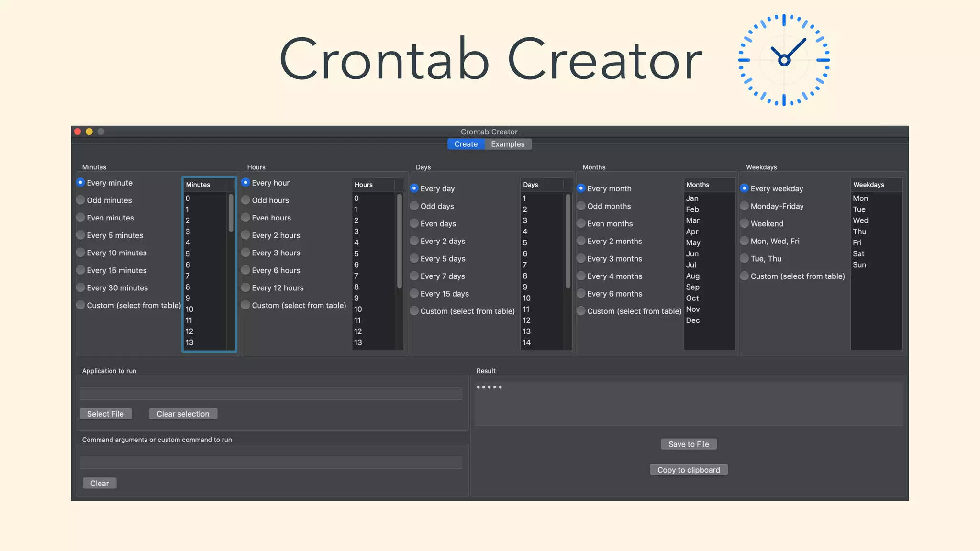Click the Hours column header in table
Screen dimensions: 980x551
pos(374,185)
